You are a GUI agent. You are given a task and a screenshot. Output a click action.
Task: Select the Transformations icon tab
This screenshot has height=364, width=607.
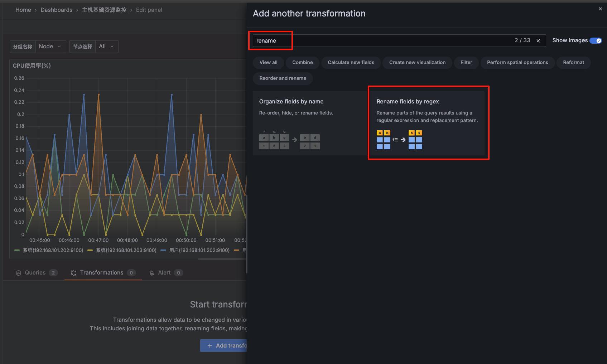click(x=74, y=272)
